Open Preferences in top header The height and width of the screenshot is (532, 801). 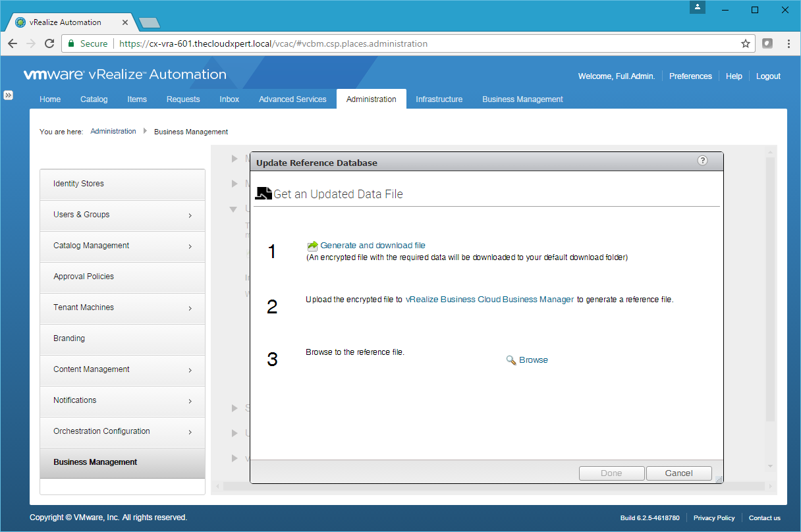[x=690, y=76]
